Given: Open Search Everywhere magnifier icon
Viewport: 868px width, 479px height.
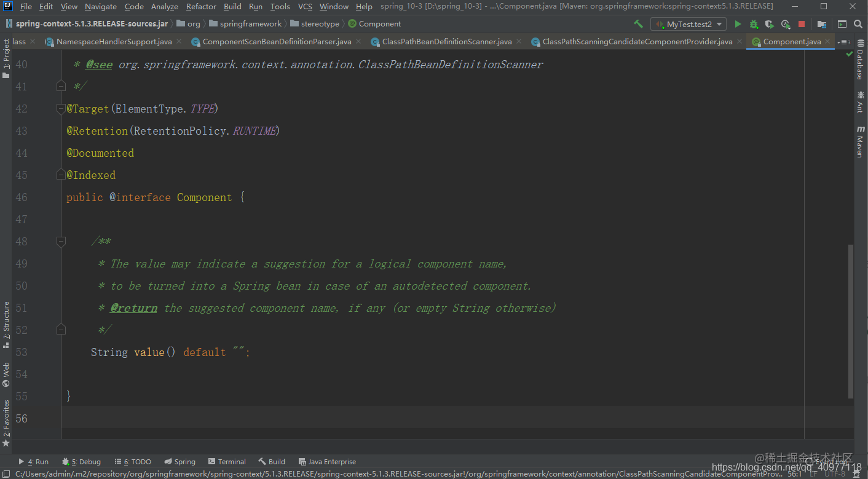Looking at the screenshot, I should (x=858, y=24).
